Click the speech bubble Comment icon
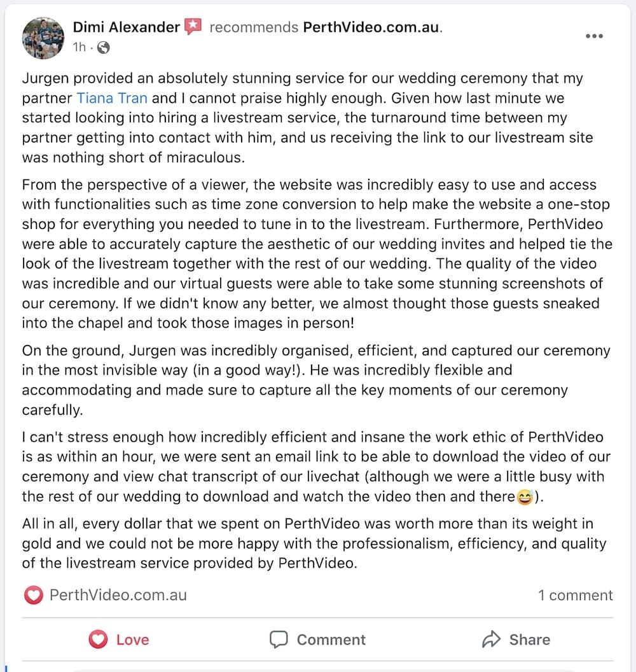Image resolution: width=636 pixels, height=672 pixels. click(x=279, y=640)
